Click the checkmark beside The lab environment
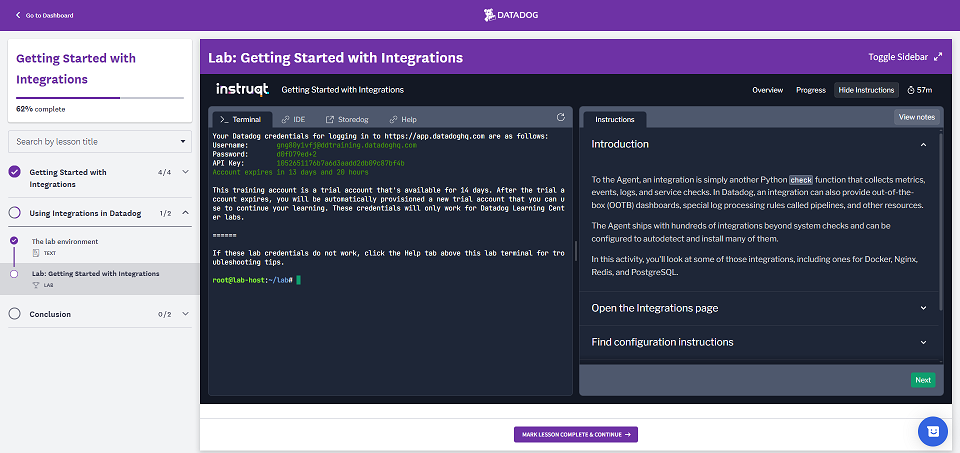The width and height of the screenshot is (960, 453). 14,241
